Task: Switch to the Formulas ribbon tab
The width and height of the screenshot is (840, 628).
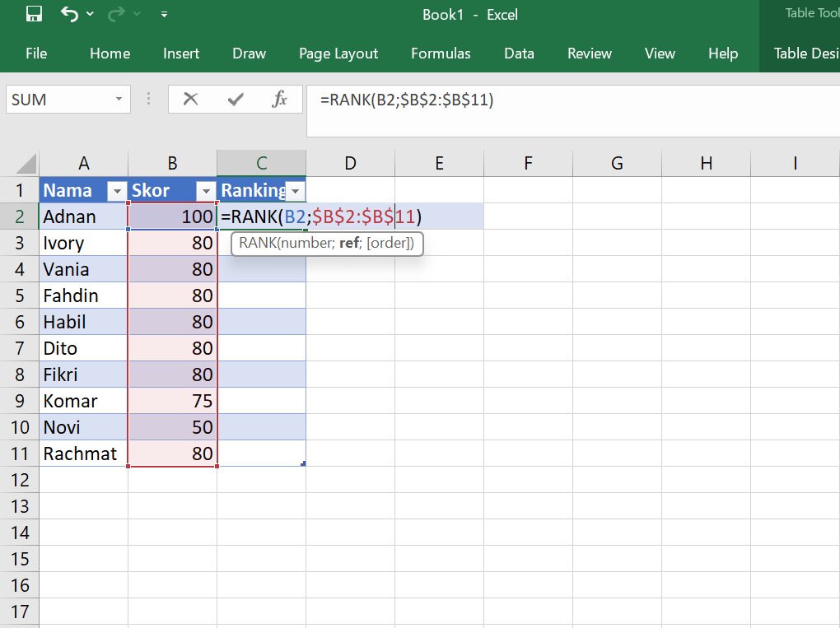Action: coord(441,53)
